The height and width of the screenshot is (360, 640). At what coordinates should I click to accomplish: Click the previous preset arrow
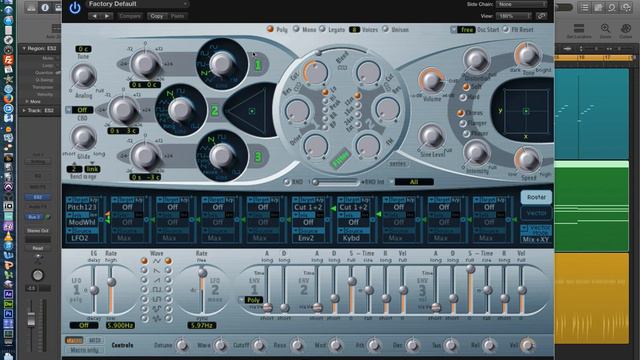point(94,16)
